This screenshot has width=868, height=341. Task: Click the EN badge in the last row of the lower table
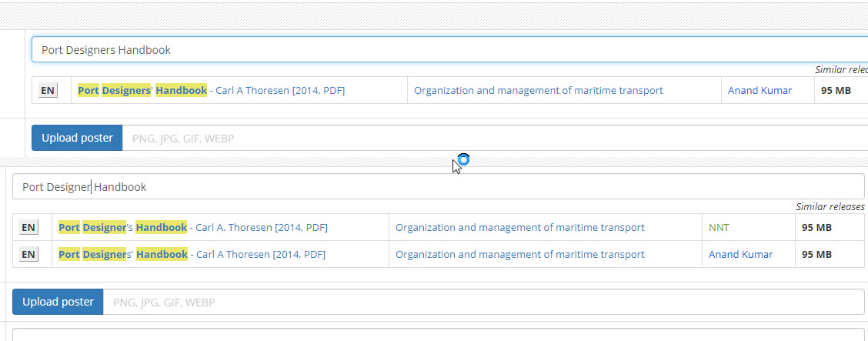tap(28, 255)
